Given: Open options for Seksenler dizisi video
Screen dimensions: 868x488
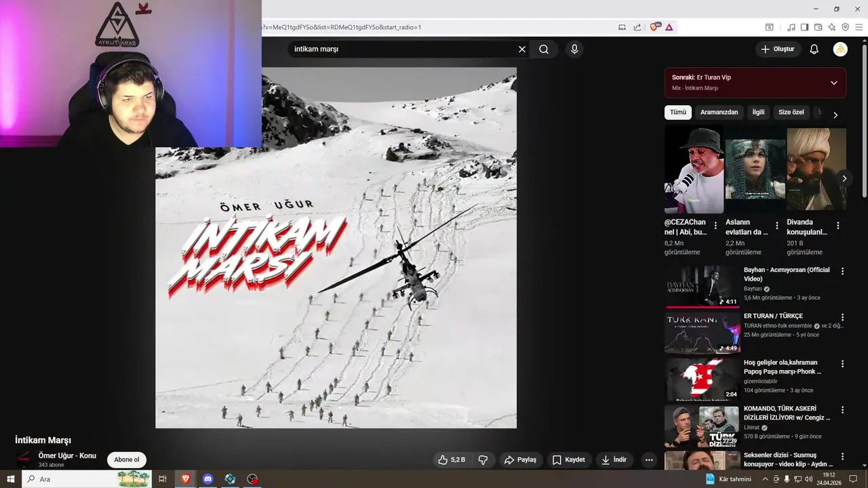Looking at the screenshot, I should (x=843, y=456).
